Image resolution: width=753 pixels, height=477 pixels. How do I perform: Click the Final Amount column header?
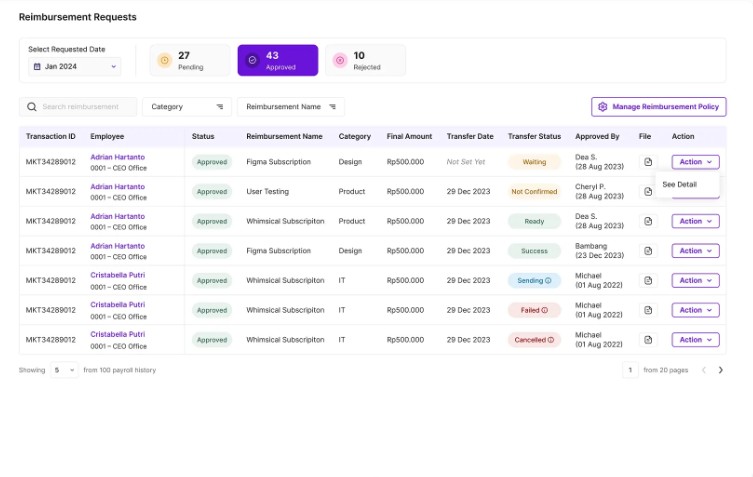(x=409, y=136)
